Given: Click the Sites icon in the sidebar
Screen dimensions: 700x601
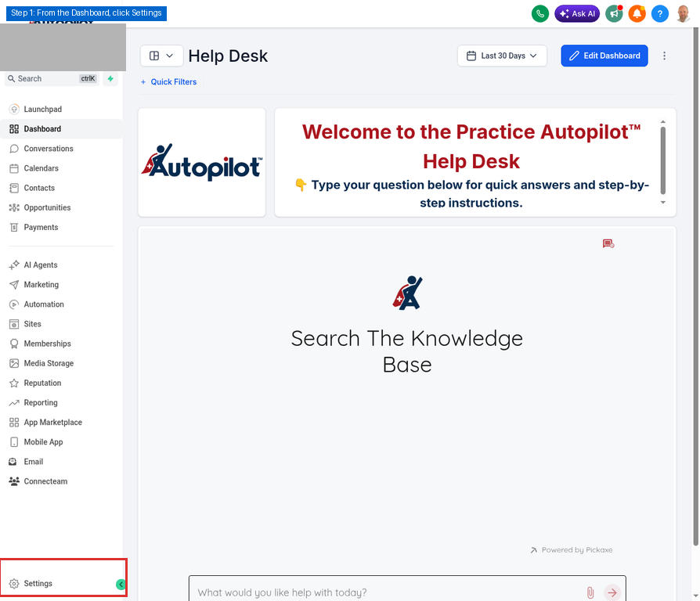Looking at the screenshot, I should [x=14, y=324].
